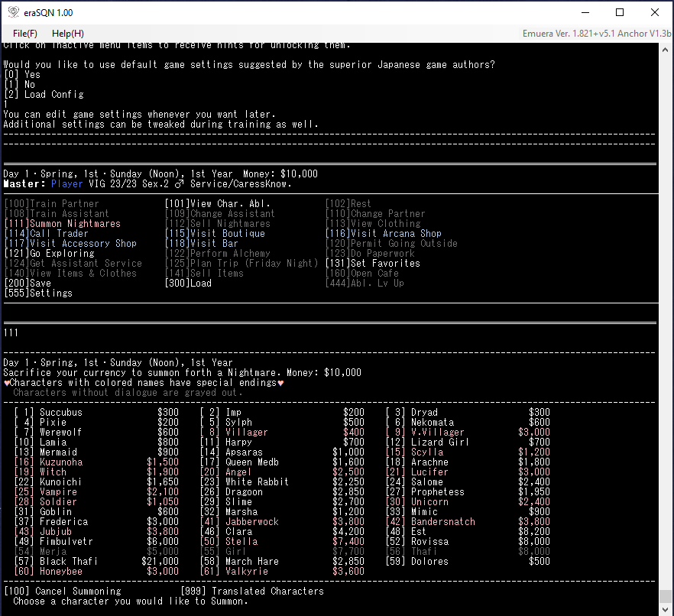Viewport: 674px width, 616px height.
Task: Select [57] Black Thafi for $21,000
Action: (63, 562)
